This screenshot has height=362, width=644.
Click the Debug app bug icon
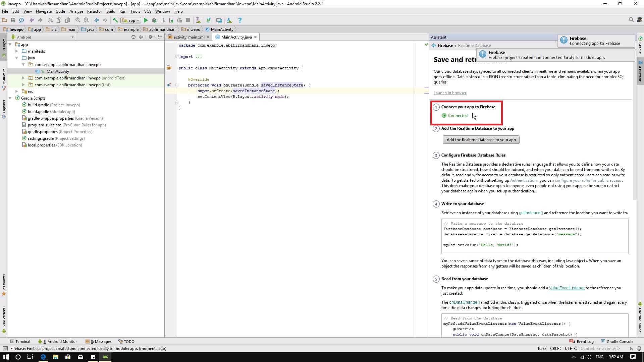click(154, 20)
